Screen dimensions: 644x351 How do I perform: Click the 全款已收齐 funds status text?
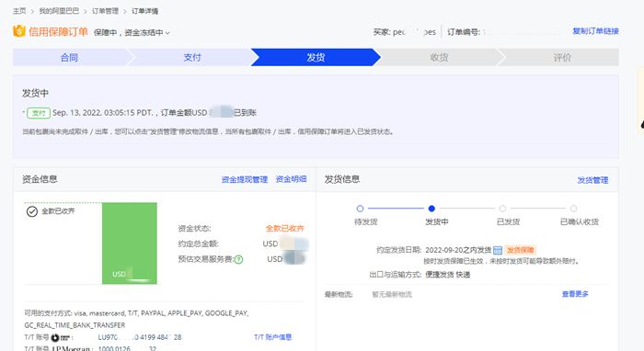pos(284,229)
